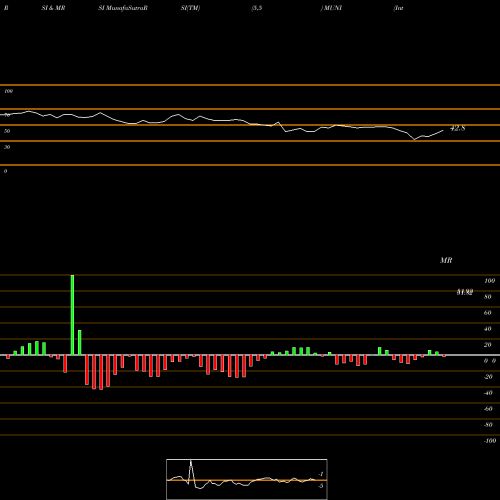Click the 60 label on the MR axis
The width and height of the screenshot is (500, 500).
(x=488, y=313)
